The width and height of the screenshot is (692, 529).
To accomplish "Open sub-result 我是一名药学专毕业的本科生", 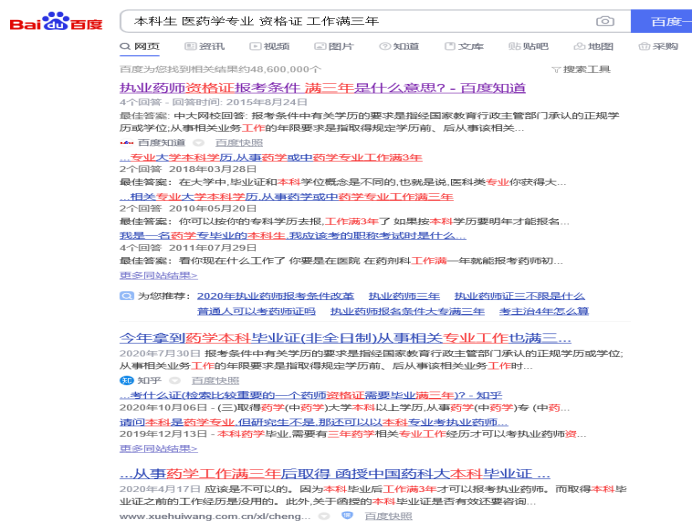I will (x=293, y=236).
